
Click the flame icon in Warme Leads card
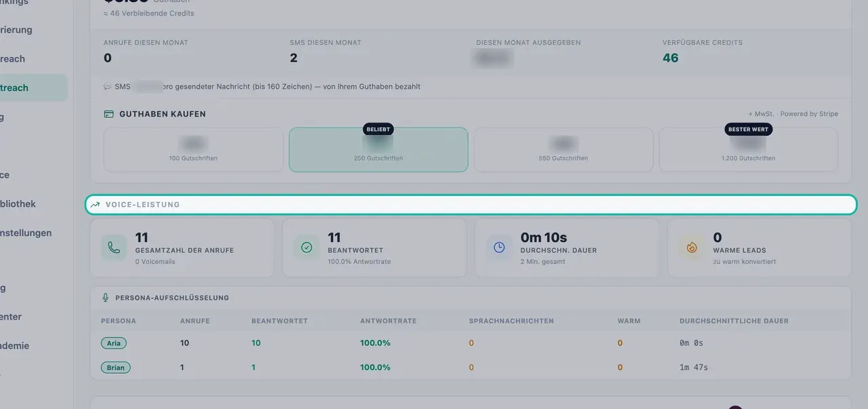point(692,248)
